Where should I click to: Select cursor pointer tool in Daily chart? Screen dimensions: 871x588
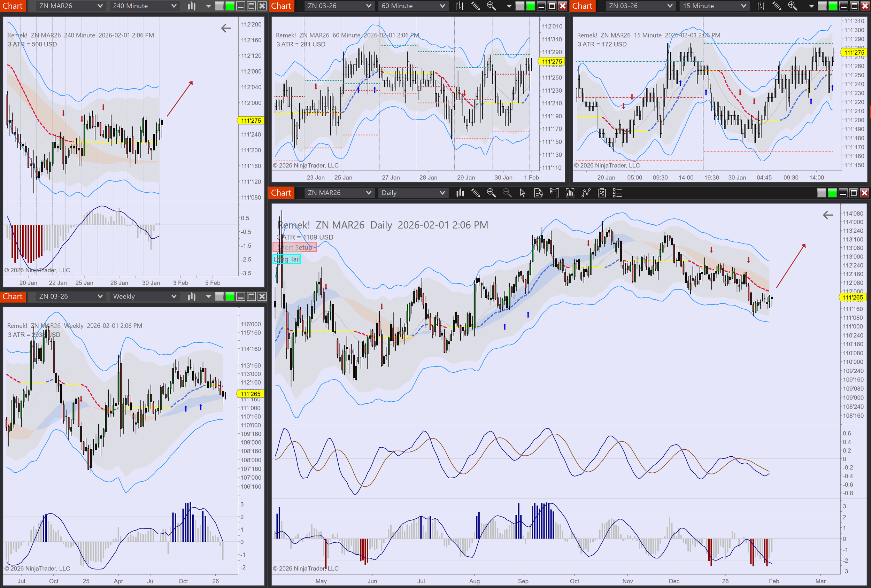click(x=523, y=193)
